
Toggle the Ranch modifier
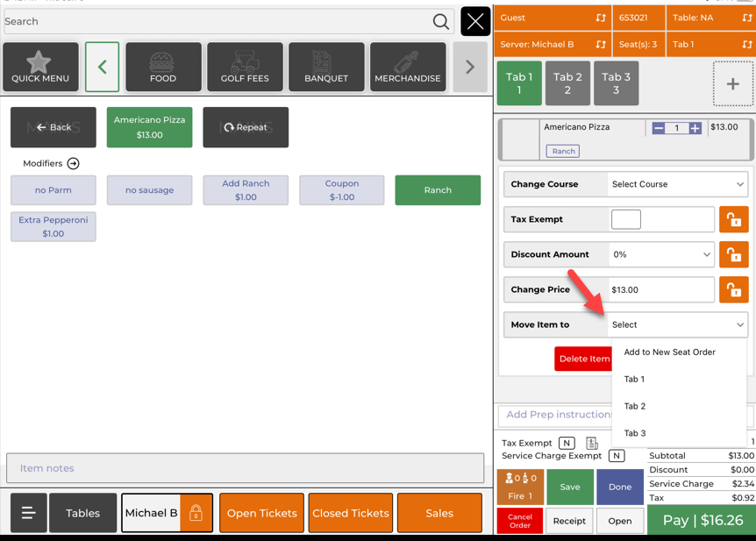point(438,190)
